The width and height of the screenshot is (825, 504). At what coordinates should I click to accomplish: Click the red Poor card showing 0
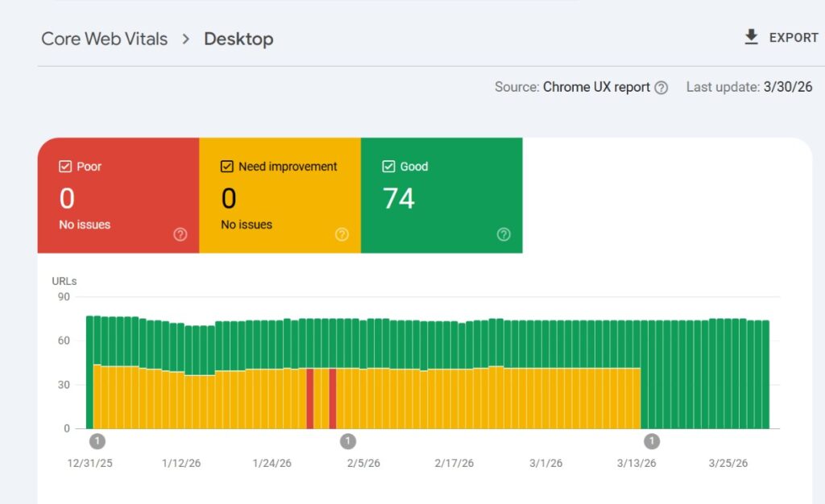(x=118, y=196)
